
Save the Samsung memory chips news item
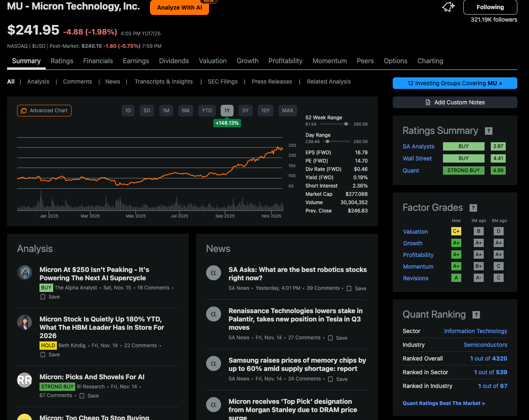pos(337,379)
